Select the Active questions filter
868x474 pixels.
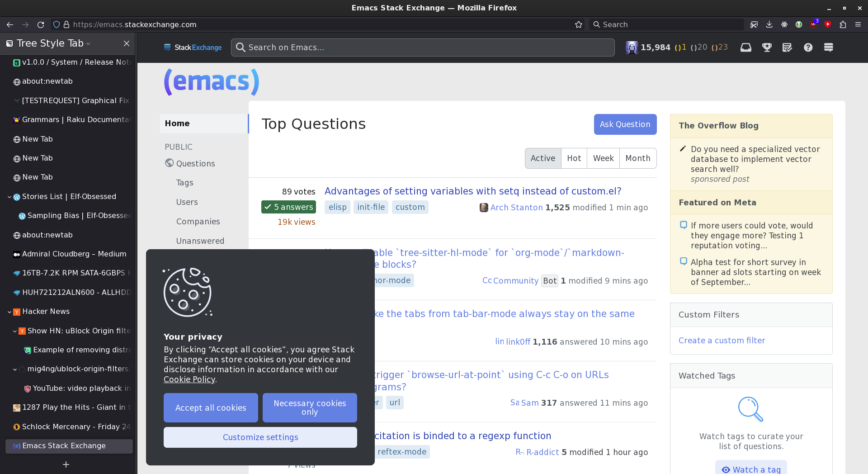click(543, 158)
